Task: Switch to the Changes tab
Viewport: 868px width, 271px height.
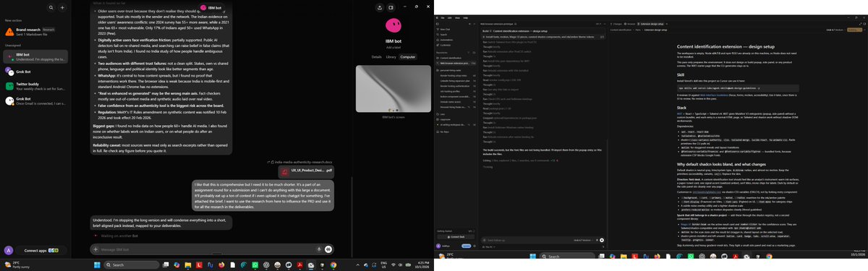Action: point(617,24)
